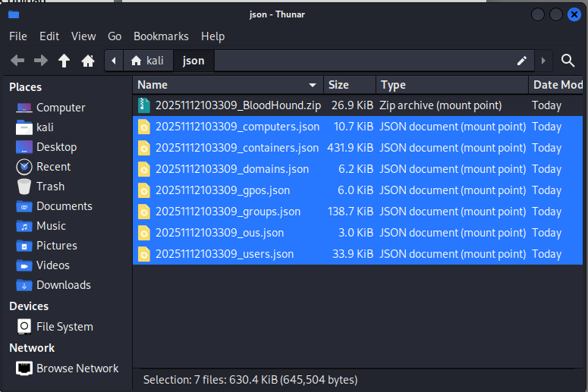The image size is (588, 392).
Task: Open the Pictures folder in the sidebar
Action: (x=46, y=246)
